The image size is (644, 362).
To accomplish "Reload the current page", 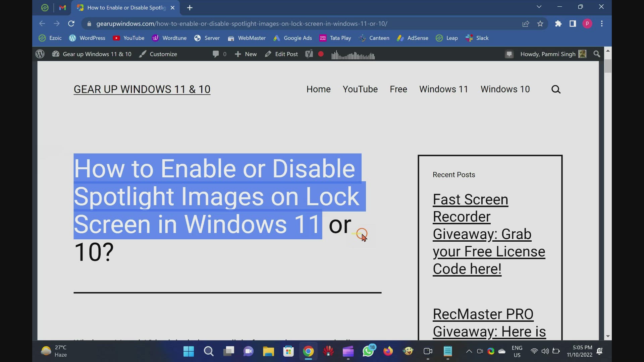I will pos(71,23).
